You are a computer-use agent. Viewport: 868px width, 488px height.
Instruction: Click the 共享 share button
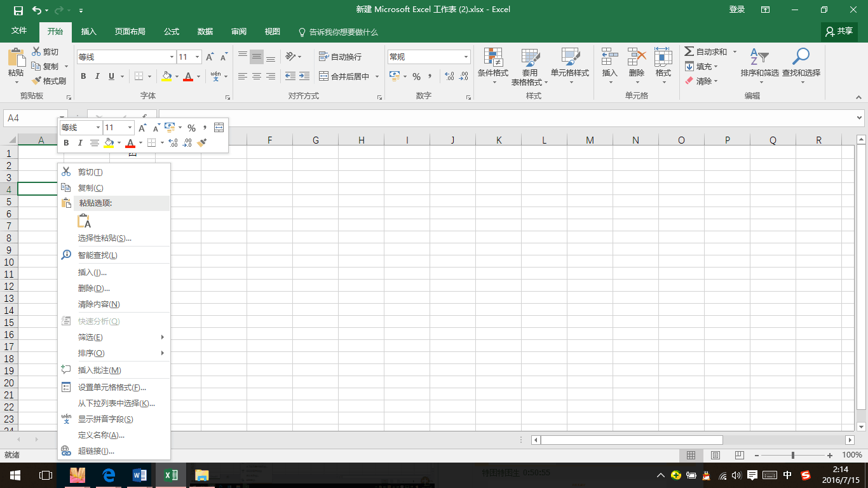pos(839,30)
